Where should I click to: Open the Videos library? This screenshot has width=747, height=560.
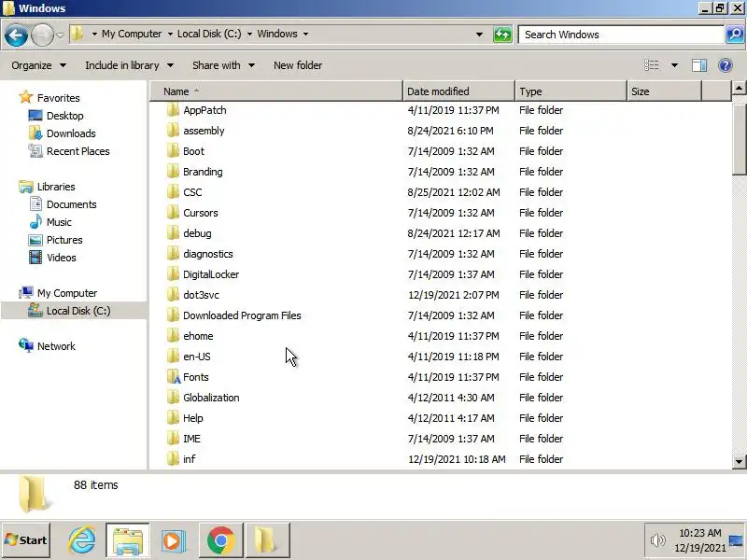pyautogui.click(x=61, y=258)
